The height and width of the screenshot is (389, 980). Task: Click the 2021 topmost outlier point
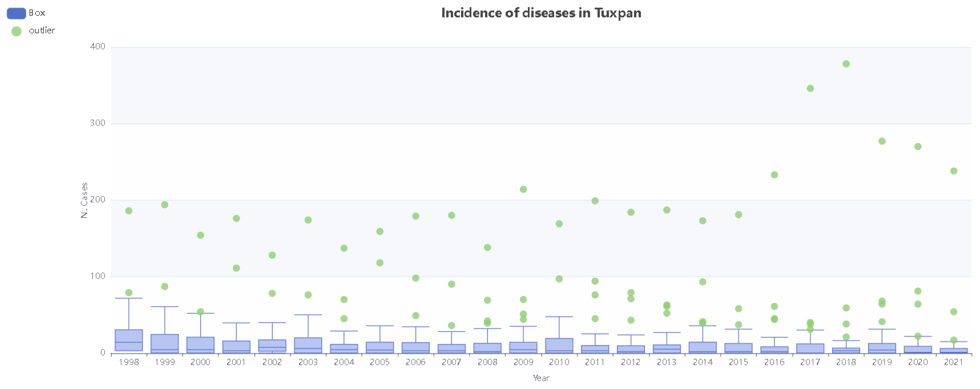point(953,171)
